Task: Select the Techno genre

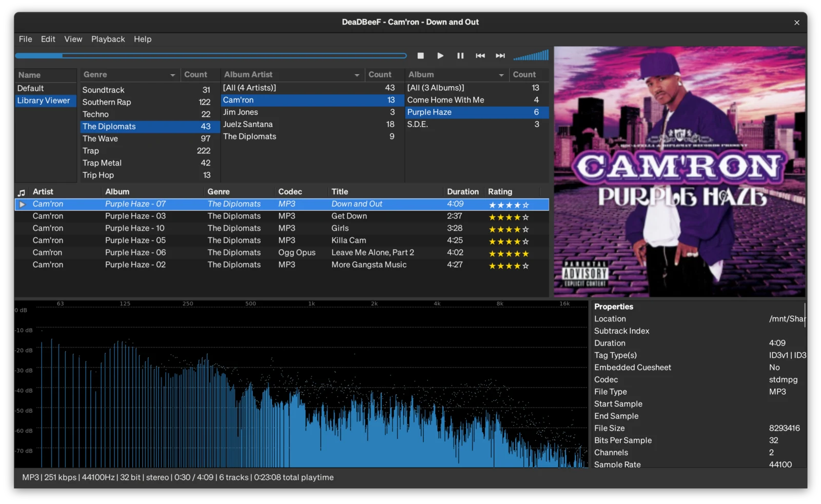Action: pyautogui.click(x=149, y=114)
